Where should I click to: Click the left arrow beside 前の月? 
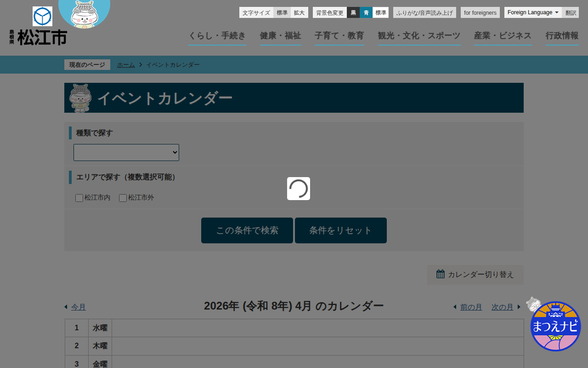[x=455, y=307]
